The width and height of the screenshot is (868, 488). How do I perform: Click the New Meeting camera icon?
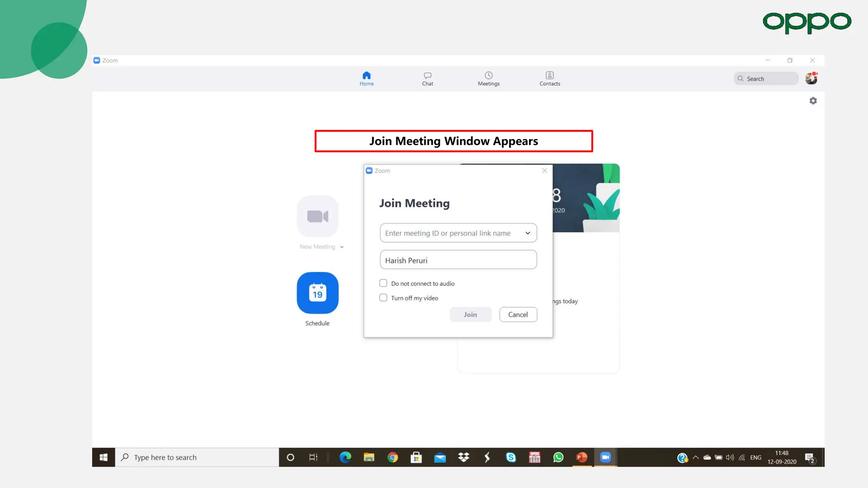[317, 216]
